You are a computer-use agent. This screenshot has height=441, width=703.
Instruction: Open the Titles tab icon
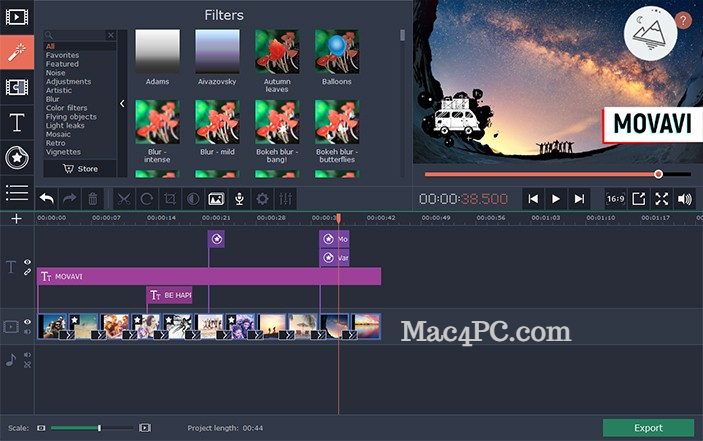click(x=17, y=122)
